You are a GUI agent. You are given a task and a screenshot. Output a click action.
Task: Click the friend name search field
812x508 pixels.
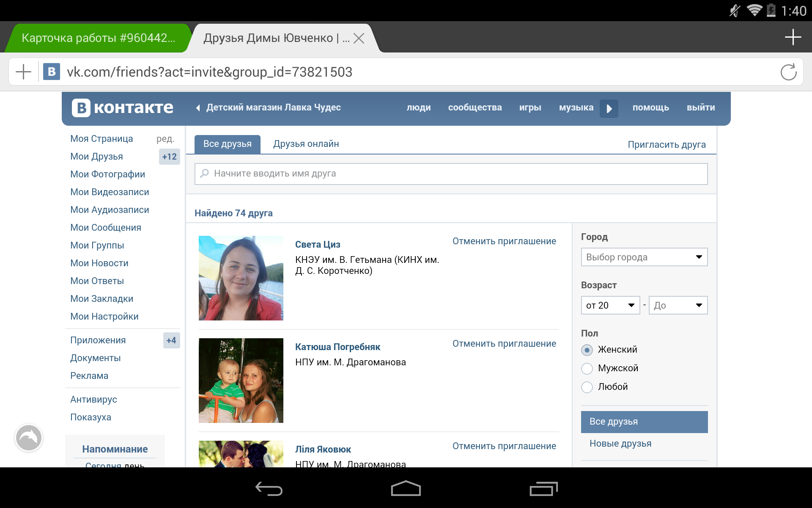tap(451, 174)
